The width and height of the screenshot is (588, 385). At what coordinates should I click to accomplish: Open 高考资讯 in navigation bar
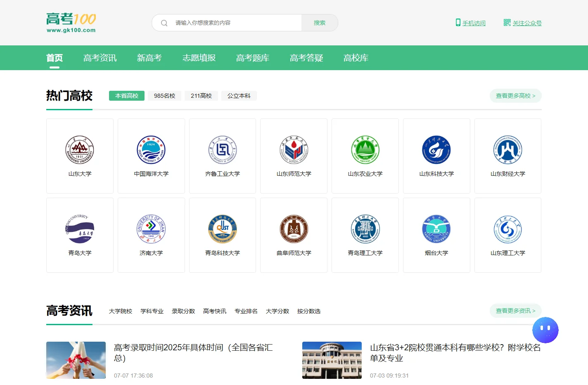[100, 58]
